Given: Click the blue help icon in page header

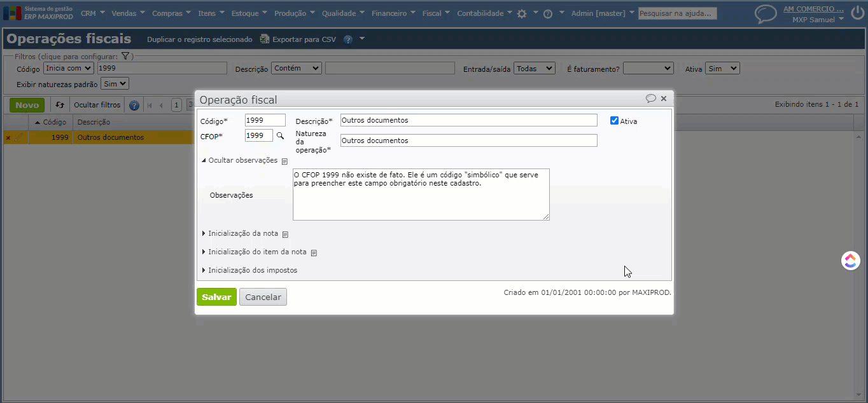Looking at the screenshot, I should (348, 39).
